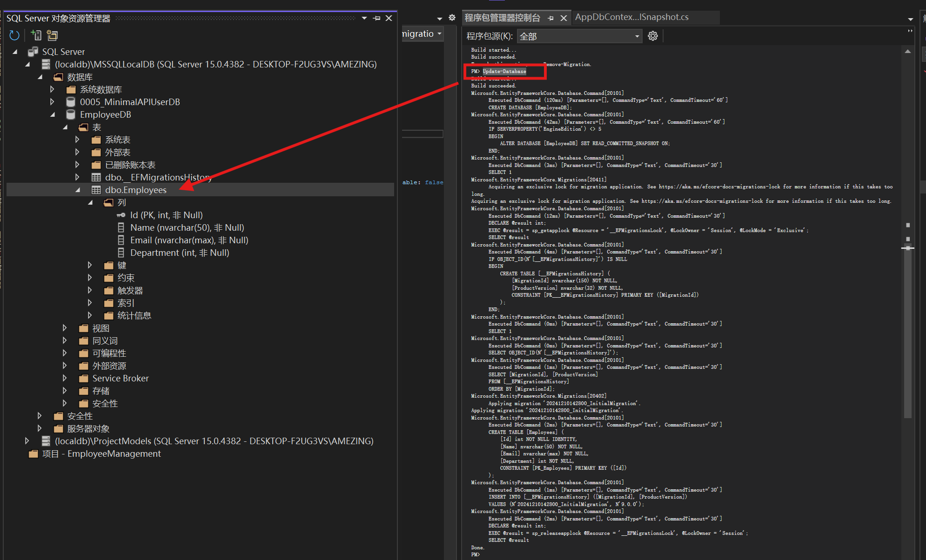Click the editor settings gear icon
This screenshot has width=926, height=560.
click(x=452, y=18)
